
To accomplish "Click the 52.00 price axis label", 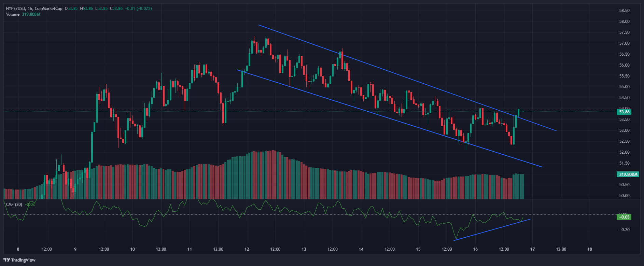I will click(624, 152).
